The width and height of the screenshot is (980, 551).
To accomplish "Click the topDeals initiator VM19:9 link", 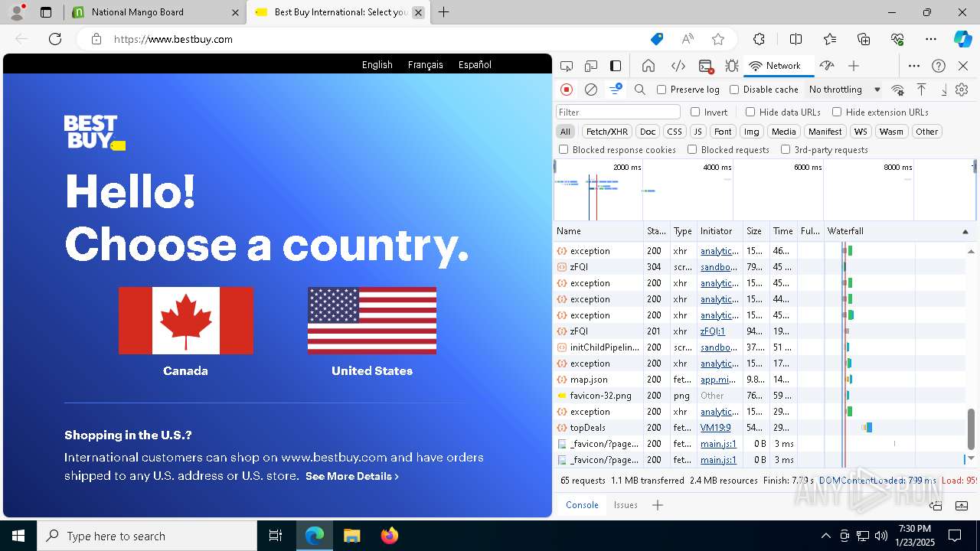I will click(715, 428).
